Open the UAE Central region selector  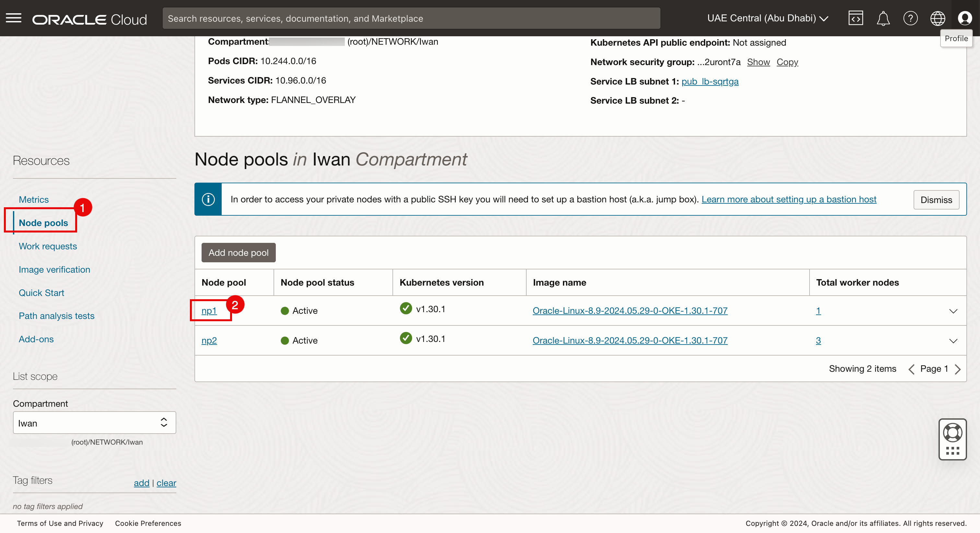[768, 18]
